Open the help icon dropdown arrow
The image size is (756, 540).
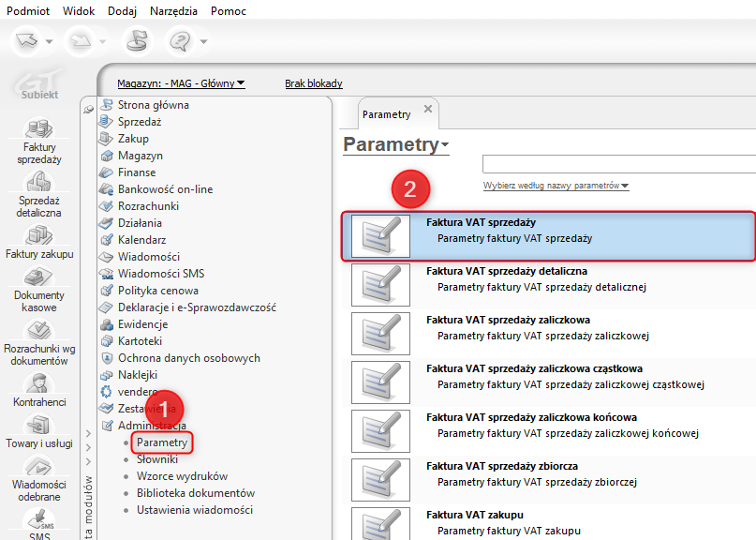click(x=204, y=41)
